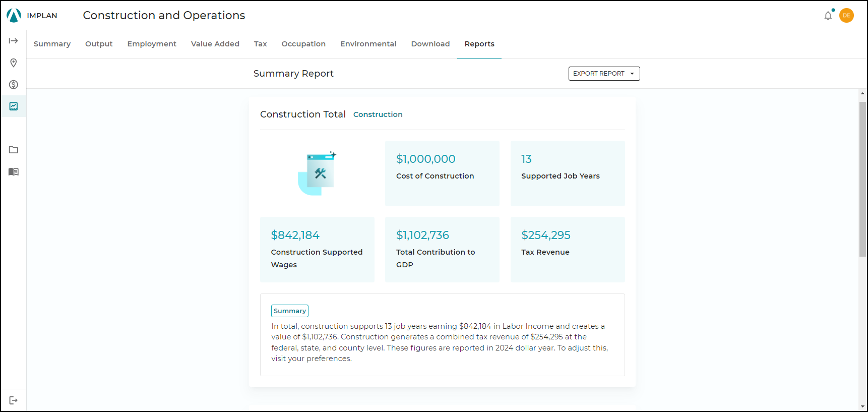Click the Construction link beside Construction Total
Viewport: 868px width, 412px height.
[x=378, y=114]
